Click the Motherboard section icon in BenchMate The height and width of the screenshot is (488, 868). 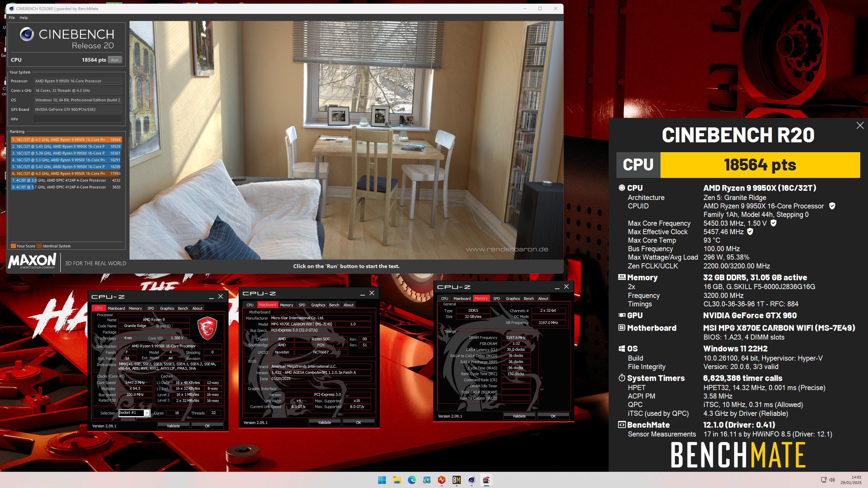[622, 328]
